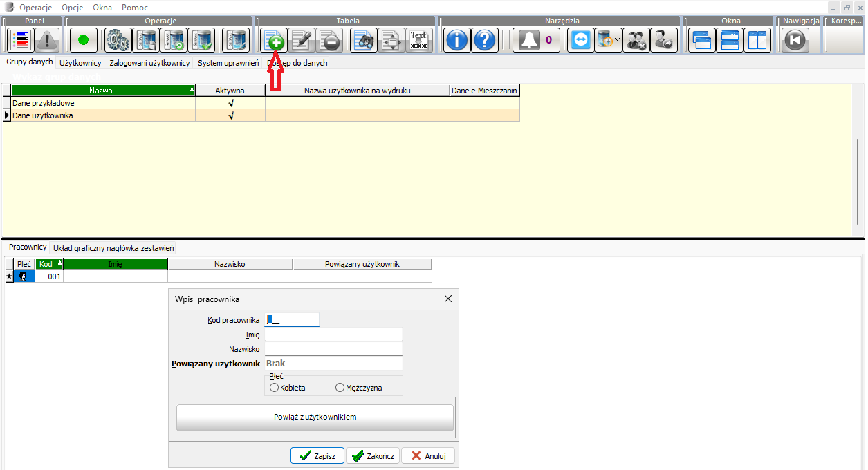Select the Kobieta radio button
The image size is (868, 470).
tap(275, 388)
